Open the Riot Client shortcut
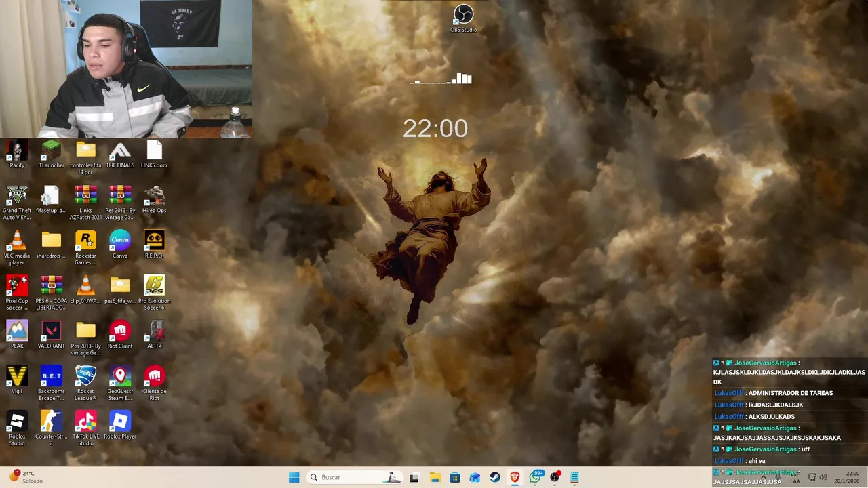This screenshot has height=488, width=868. point(120,335)
